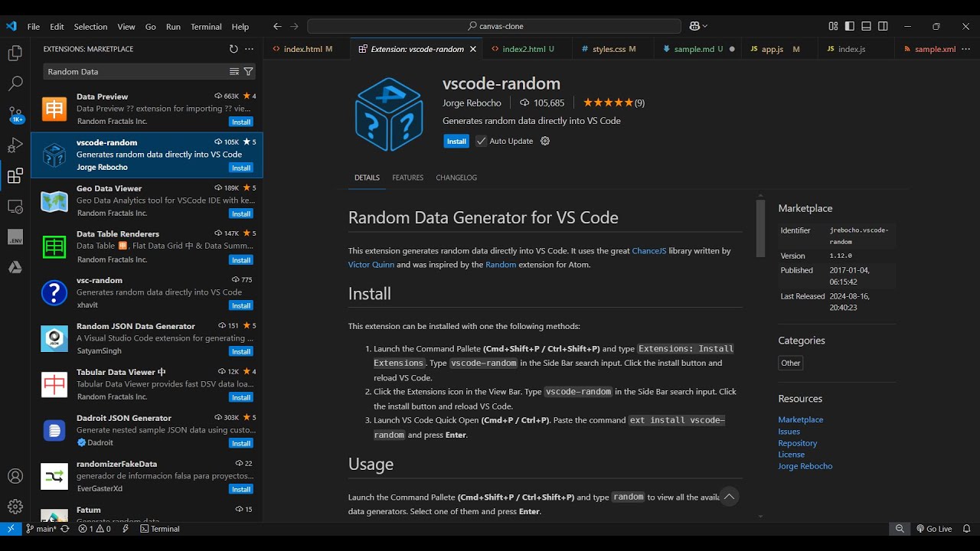Open the .ENV activity bar icon
The height and width of the screenshot is (551, 980).
(x=15, y=237)
